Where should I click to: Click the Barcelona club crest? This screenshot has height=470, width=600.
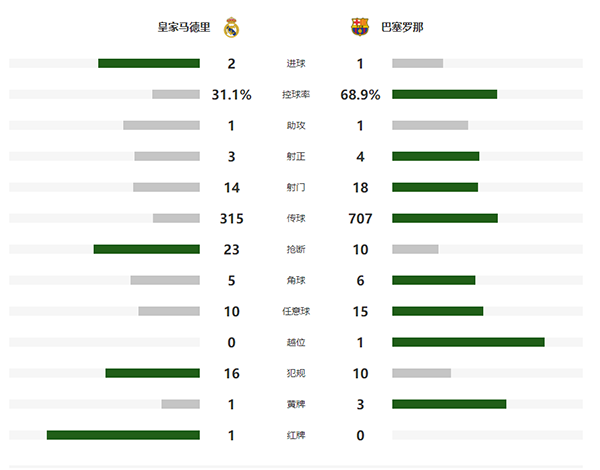point(360,27)
